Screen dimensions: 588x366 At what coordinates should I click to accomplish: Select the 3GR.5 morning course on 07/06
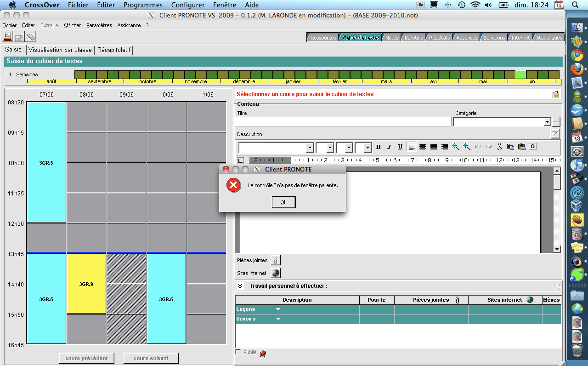click(x=46, y=162)
